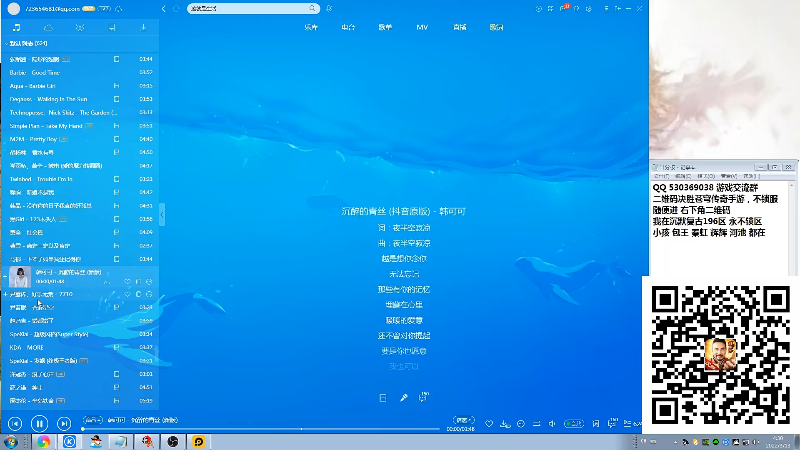Select song Degauss - Walking In The Sun
Viewport: 800px width, 450px height.
click(80, 99)
